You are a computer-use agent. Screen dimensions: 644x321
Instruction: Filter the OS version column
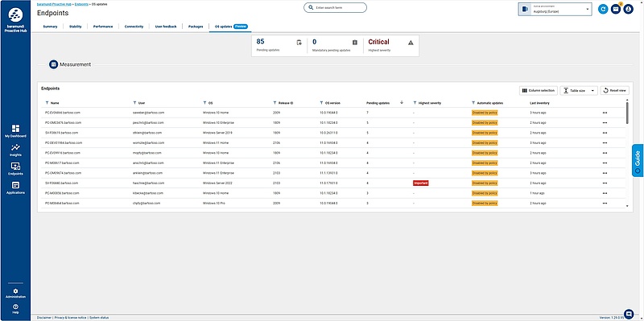[x=321, y=103]
